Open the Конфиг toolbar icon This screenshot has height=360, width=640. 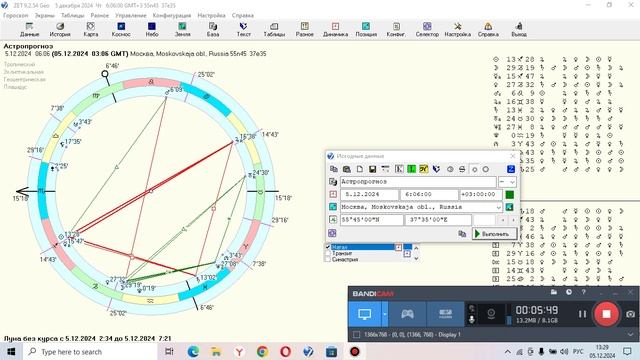396,29
